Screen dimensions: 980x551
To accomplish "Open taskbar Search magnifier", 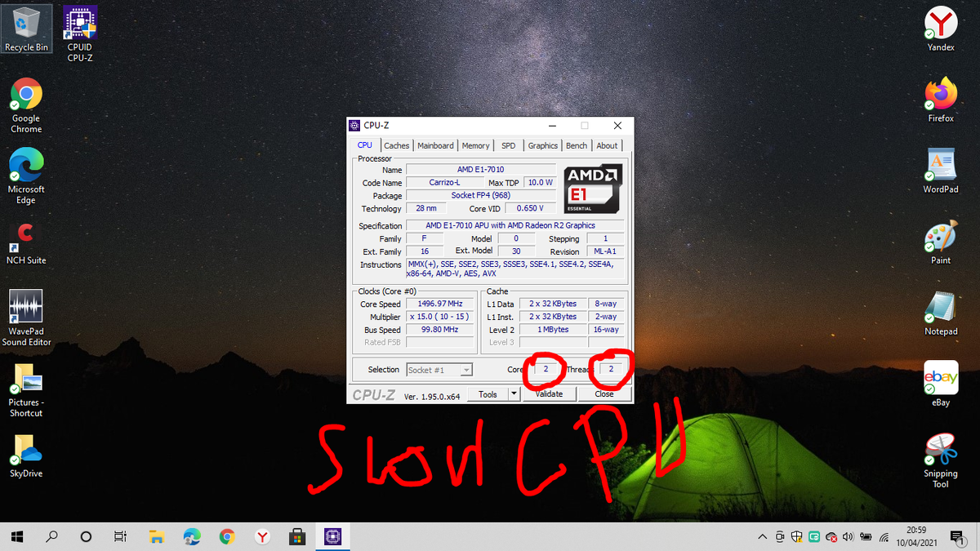I will click(x=51, y=536).
